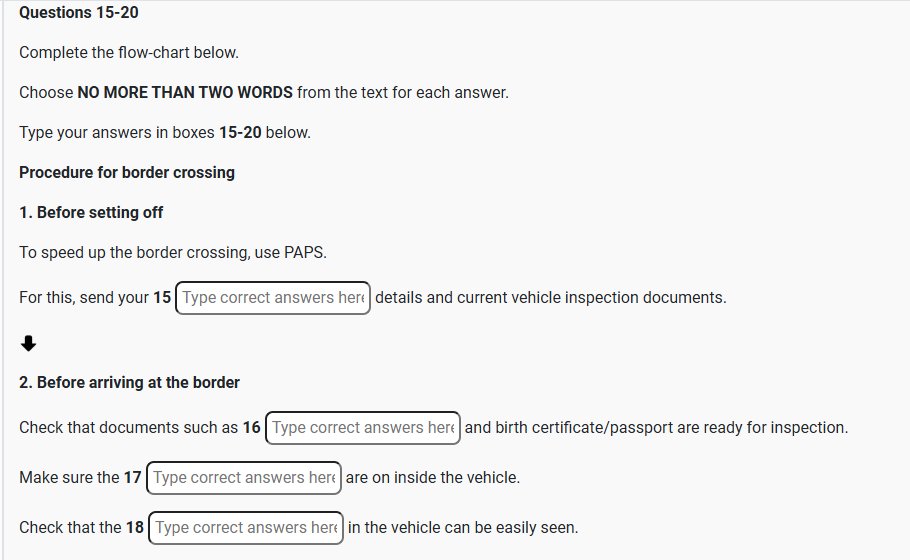This screenshot has height=560, width=910.
Task: Focus the question 17 answer field
Action: pyautogui.click(x=244, y=478)
